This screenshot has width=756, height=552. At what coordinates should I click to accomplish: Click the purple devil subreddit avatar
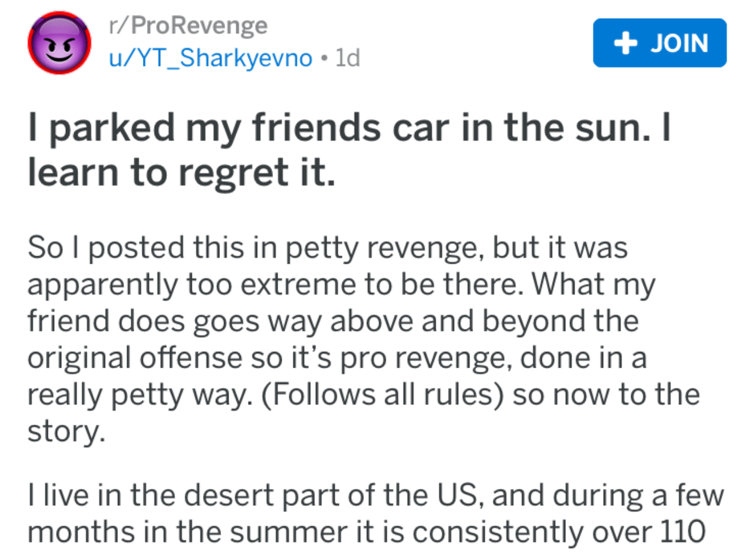[x=60, y=43]
